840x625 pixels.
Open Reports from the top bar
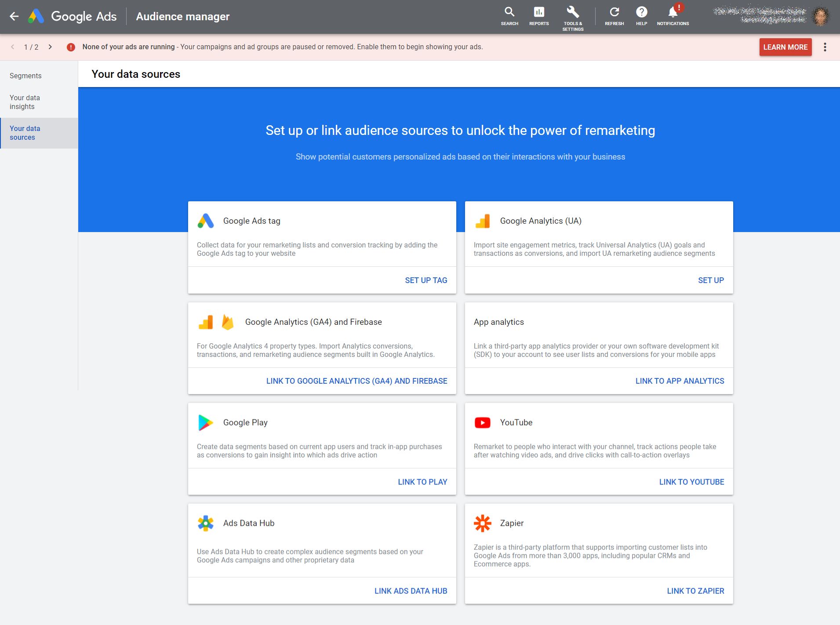point(538,11)
